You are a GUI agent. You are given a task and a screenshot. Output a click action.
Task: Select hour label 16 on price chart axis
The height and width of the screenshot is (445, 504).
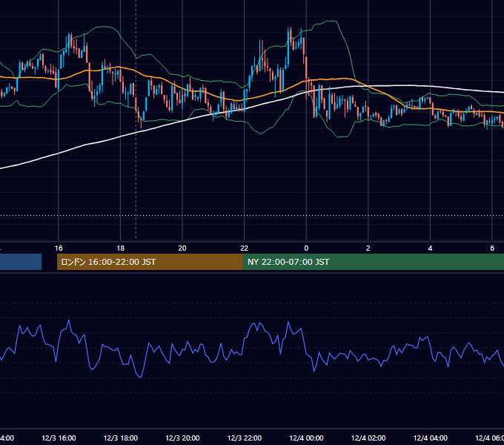click(59, 248)
